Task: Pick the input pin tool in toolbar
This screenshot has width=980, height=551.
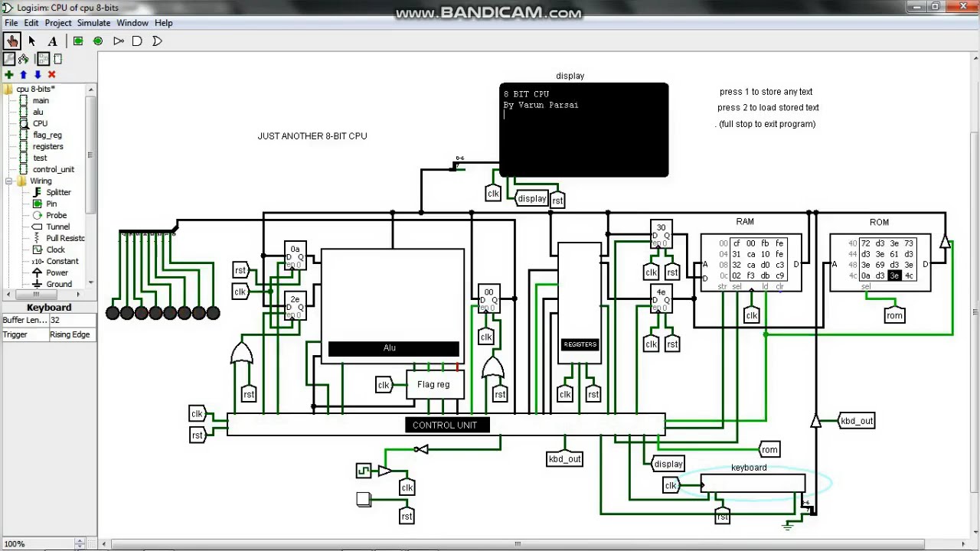Action: 78,41
